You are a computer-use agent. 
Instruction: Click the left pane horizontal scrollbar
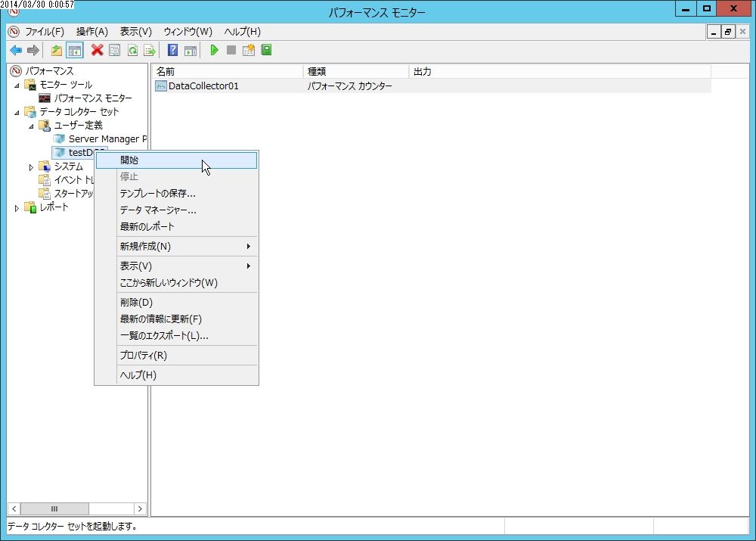click(53, 508)
